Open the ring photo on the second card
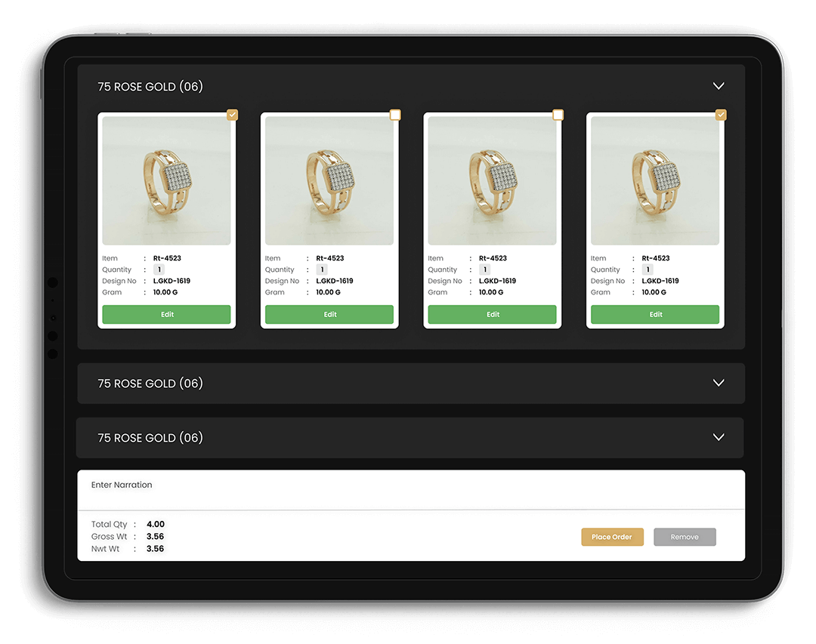This screenshot has width=816, height=644. (329, 180)
